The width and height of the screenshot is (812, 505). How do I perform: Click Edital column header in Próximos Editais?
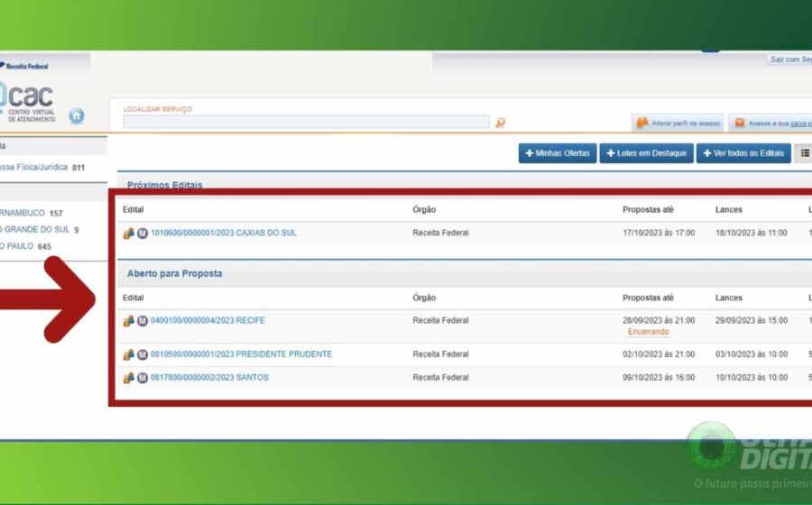pos(134,209)
